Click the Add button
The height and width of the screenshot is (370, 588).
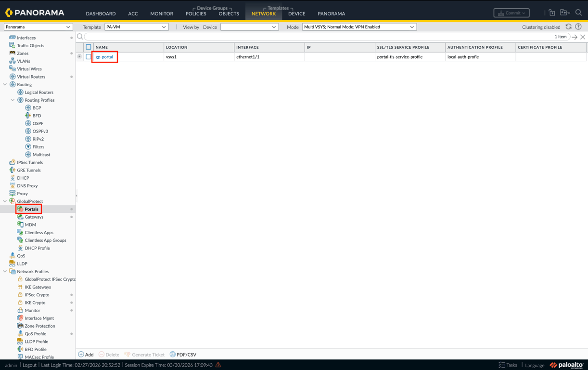coord(86,355)
